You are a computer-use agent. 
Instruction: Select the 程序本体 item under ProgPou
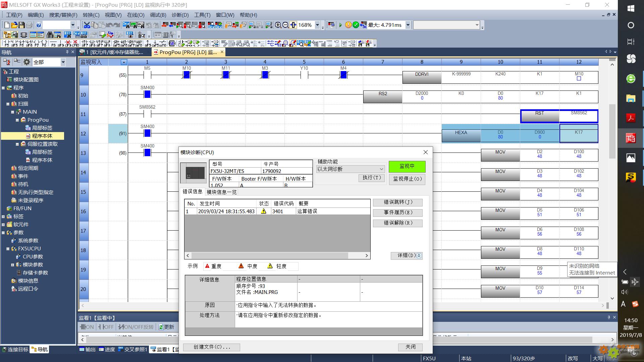tap(42, 136)
